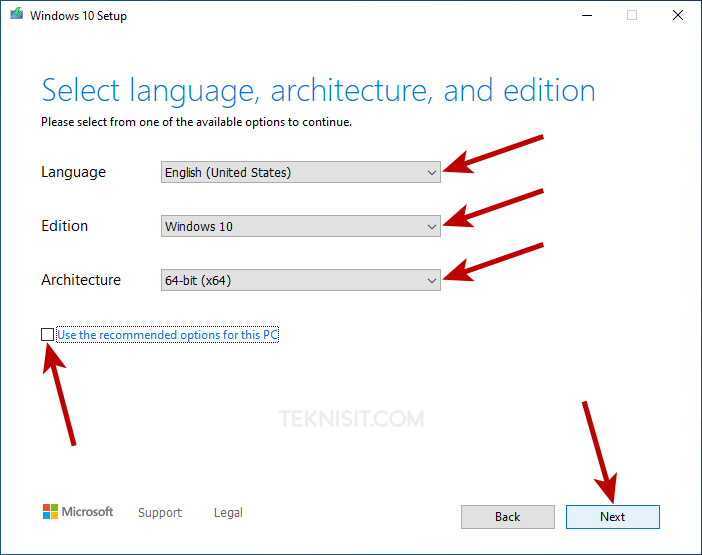Open the Architecture dropdown showing 64-bit (x64)
The image size is (702, 555).
pos(300,280)
